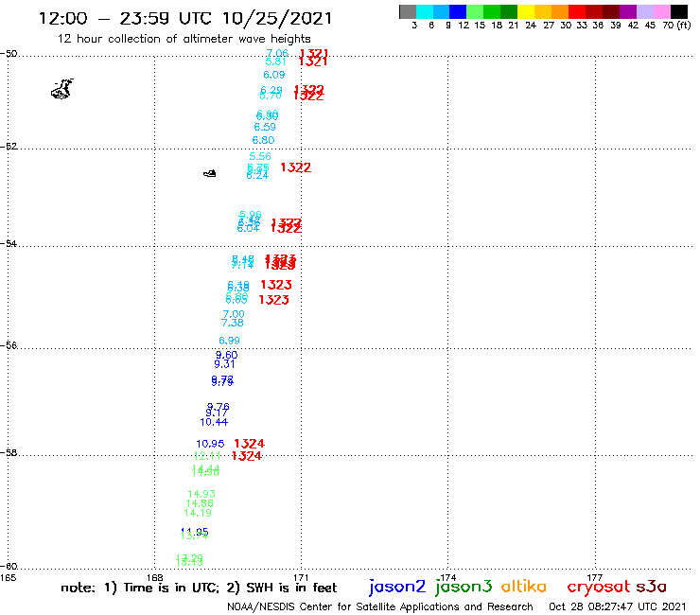Click the Auckland Islands outline near latitude -51
Viewport: 700px width, 615px height.
(x=62, y=89)
